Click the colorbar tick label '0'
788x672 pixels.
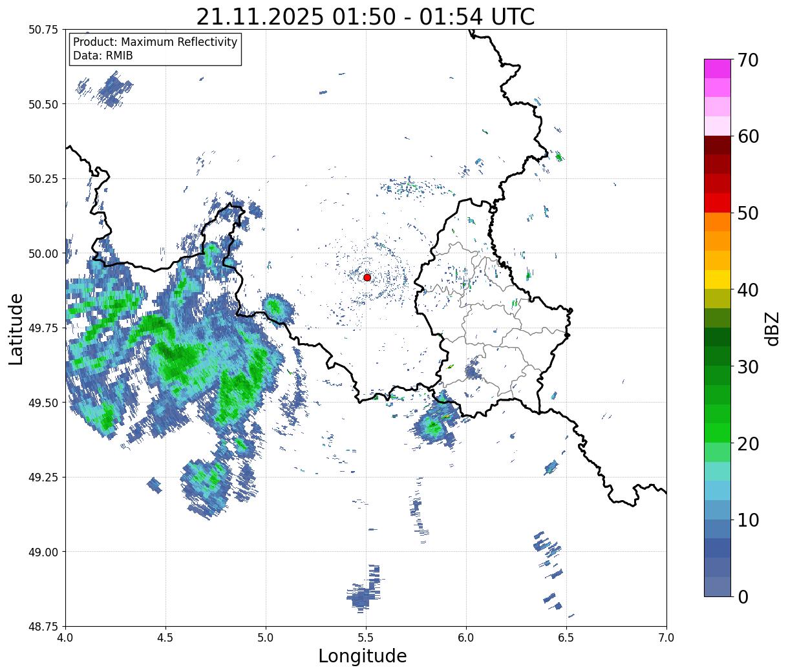click(743, 596)
